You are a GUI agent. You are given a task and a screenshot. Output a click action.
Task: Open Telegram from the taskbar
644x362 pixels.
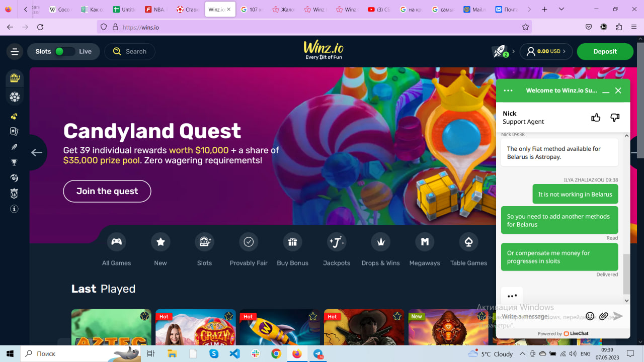point(318,353)
